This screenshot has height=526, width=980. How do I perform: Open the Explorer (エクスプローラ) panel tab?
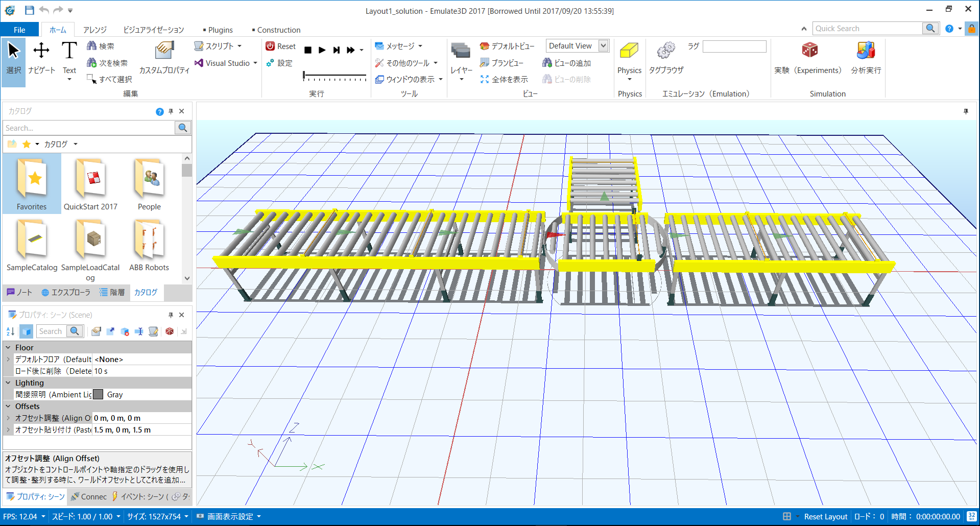click(66, 293)
